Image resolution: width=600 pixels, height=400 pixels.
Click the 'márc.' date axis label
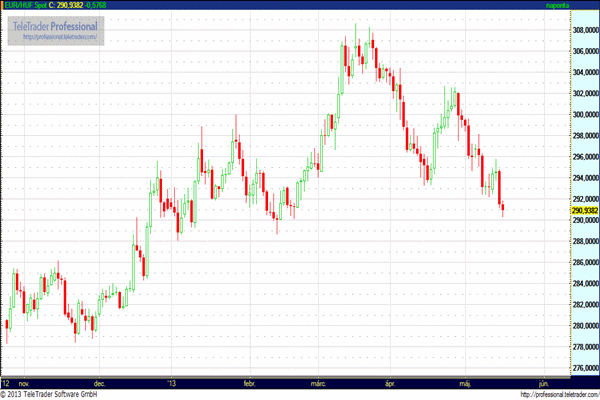(x=319, y=382)
